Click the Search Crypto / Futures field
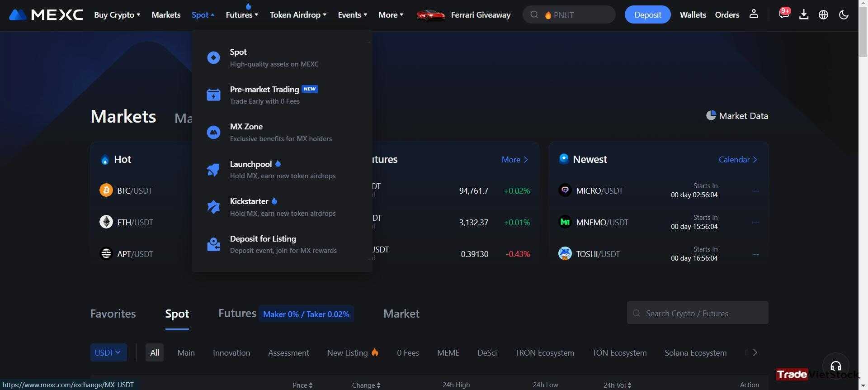The image size is (868, 390). pos(698,313)
